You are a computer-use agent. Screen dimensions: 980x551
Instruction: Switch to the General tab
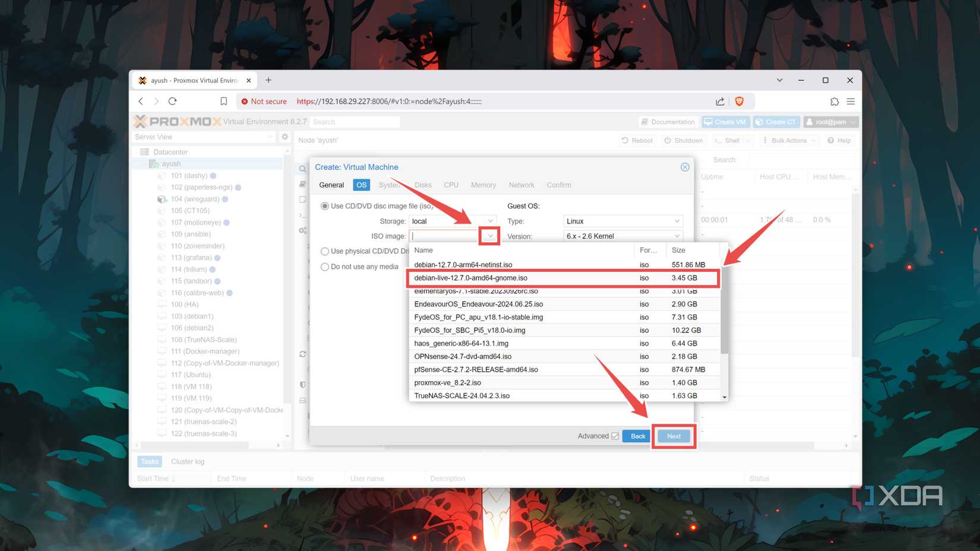[331, 185]
